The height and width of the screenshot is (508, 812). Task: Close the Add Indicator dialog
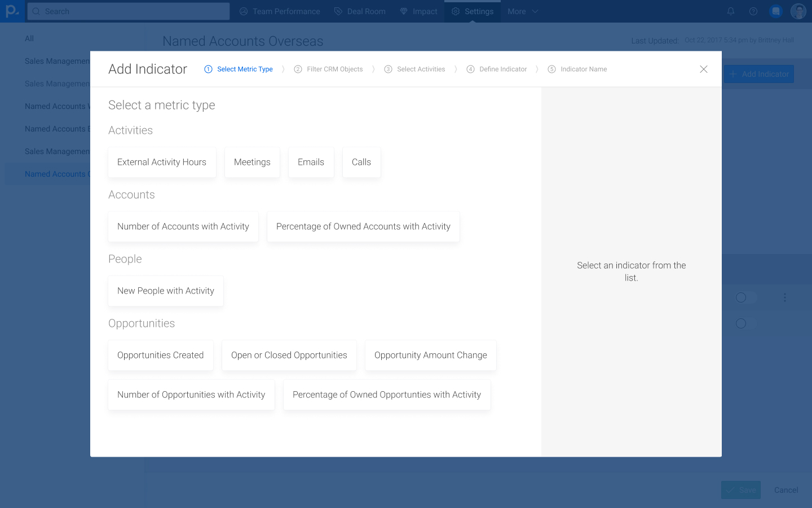point(703,69)
